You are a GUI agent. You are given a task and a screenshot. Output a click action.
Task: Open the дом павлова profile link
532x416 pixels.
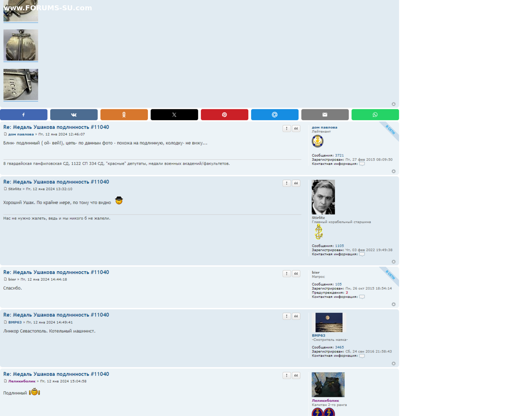324,127
